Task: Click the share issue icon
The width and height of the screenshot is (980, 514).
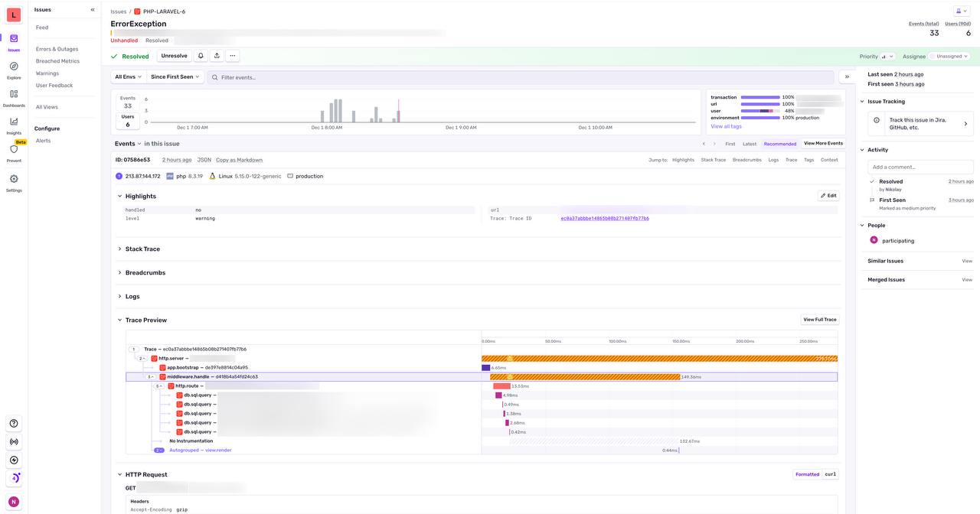Action: tap(217, 56)
